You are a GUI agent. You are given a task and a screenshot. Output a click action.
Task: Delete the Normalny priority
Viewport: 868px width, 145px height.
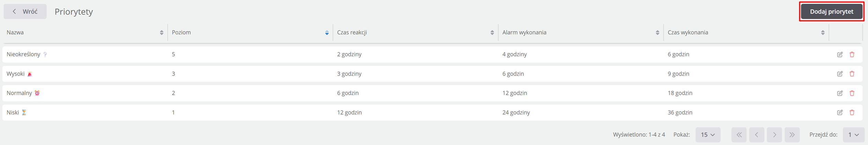coord(852,93)
